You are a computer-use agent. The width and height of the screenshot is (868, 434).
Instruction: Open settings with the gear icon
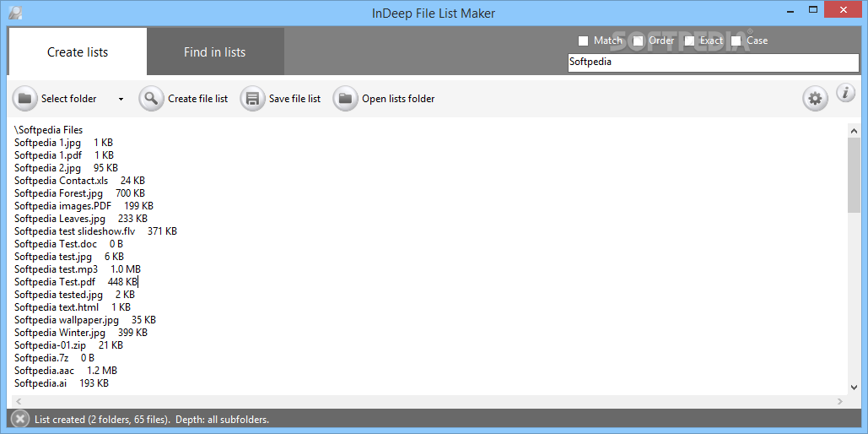[x=816, y=99]
